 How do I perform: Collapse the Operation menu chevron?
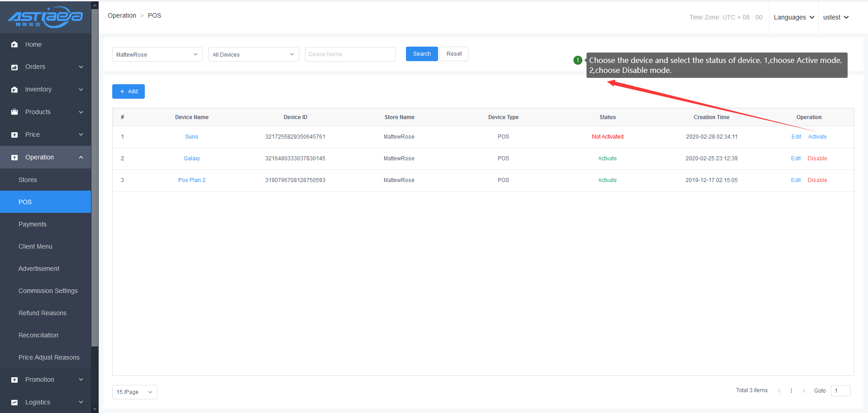click(x=81, y=158)
